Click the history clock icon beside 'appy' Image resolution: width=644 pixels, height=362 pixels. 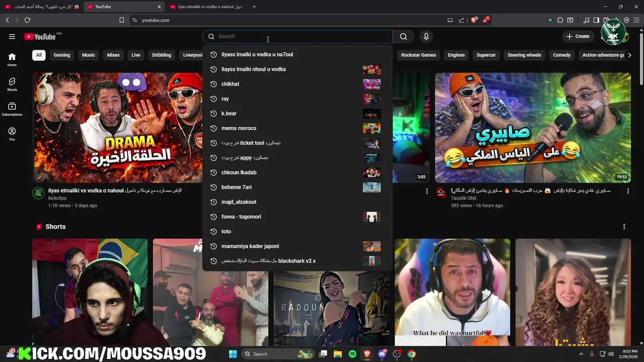tap(213, 158)
